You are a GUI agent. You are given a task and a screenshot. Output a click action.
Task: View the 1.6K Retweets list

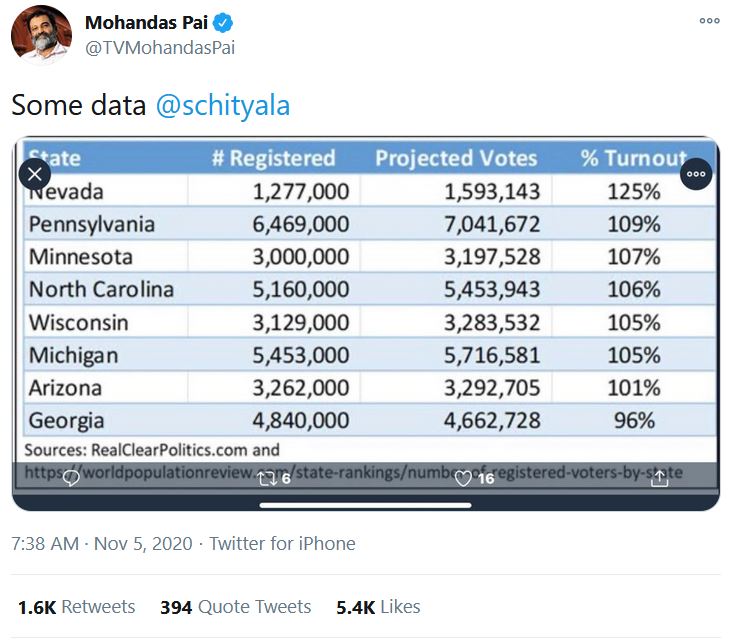pyautogui.click(x=76, y=607)
